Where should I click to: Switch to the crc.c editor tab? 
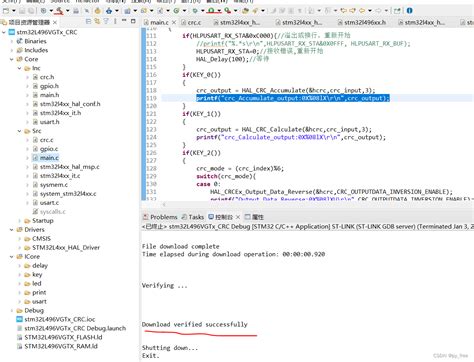click(x=191, y=23)
